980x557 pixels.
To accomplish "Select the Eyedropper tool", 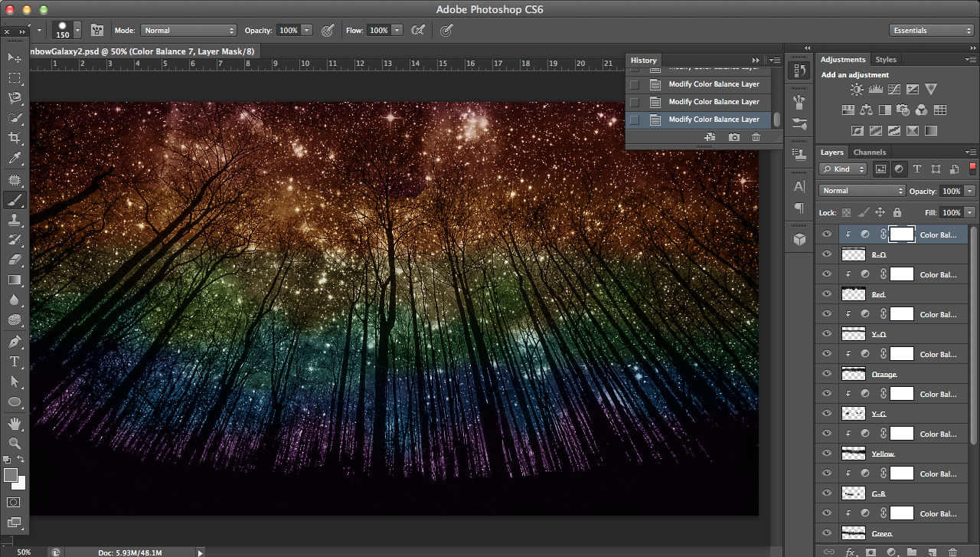I will 15,159.
